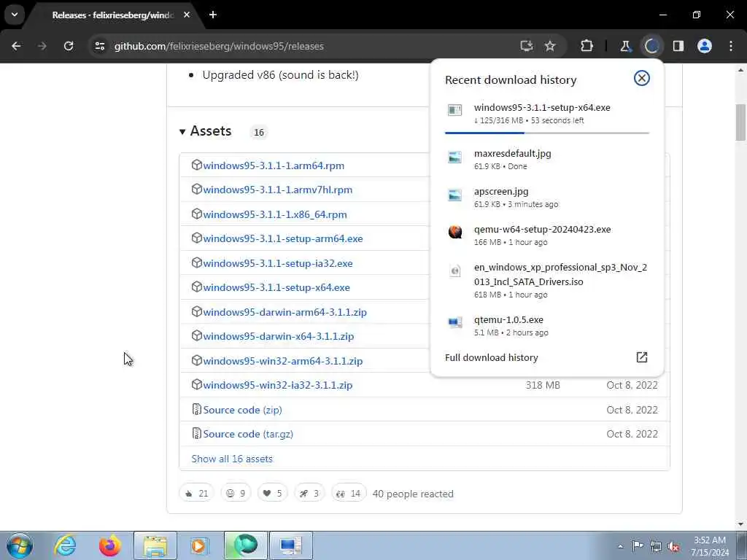Click the network tray icon
The height and width of the screenshot is (560, 747).
pyautogui.click(x=656, y=547)
